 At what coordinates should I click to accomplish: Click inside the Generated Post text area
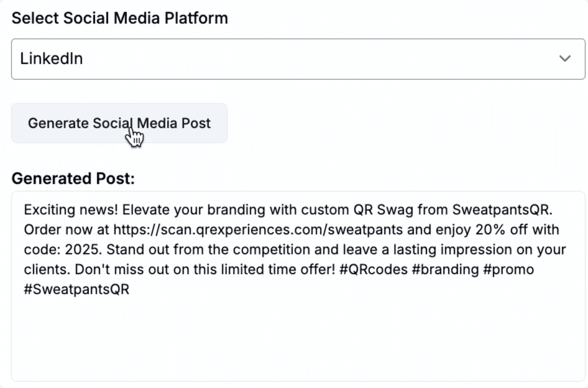tap(298, 336)
